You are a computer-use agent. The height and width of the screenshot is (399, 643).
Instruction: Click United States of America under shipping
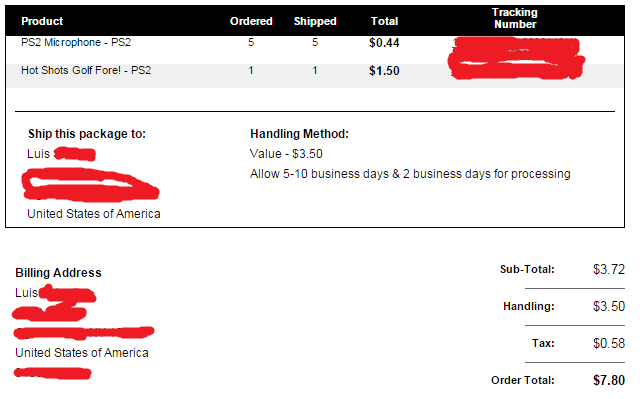94,214
